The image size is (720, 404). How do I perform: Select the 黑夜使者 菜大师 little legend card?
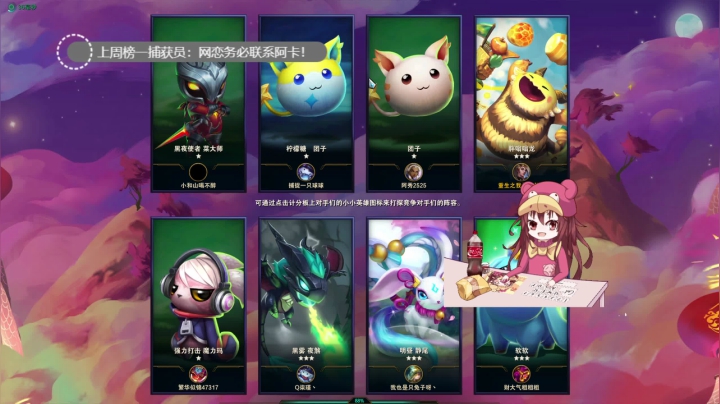tap(198, 104)
